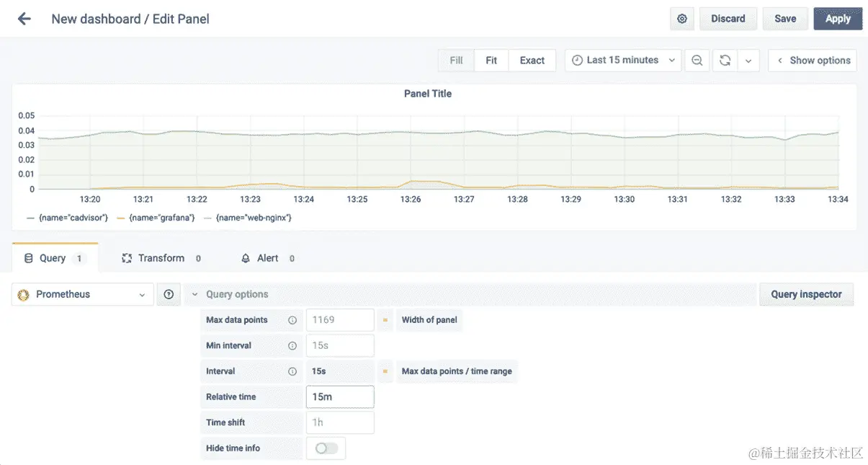Switch to the Transform tab

pyautogui.click(x=161, y=258)
